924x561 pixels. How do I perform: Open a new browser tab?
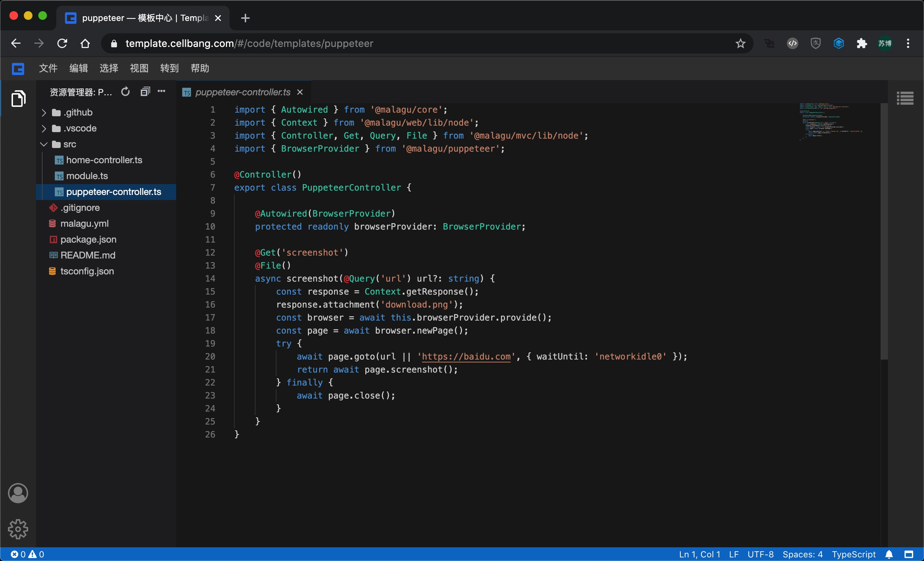[245, 18]
